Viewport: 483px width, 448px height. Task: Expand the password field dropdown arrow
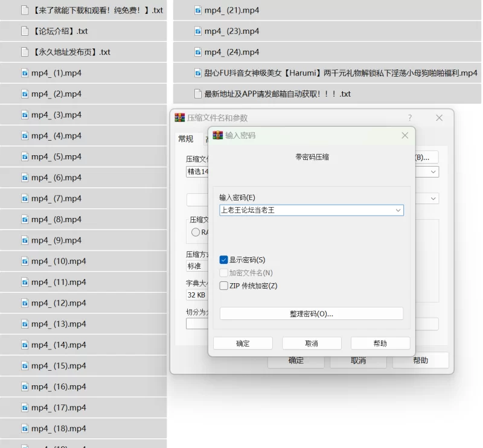coord(398,210)
